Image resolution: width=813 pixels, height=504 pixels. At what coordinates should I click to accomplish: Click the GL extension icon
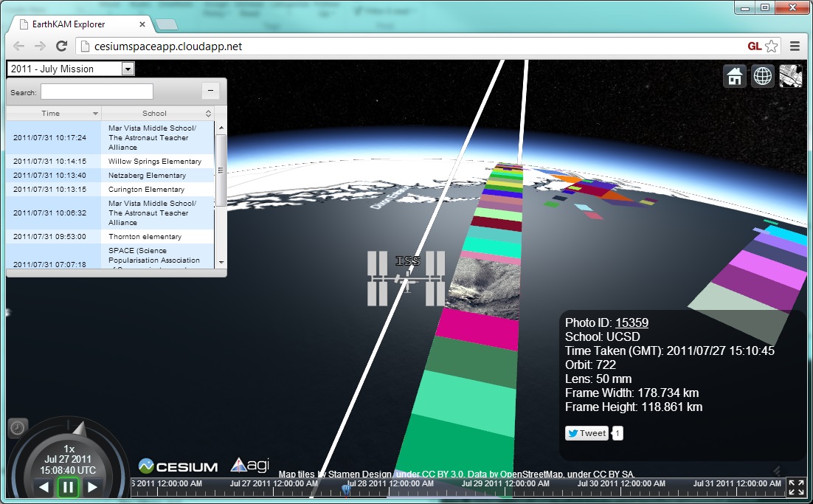coord(755,46)
